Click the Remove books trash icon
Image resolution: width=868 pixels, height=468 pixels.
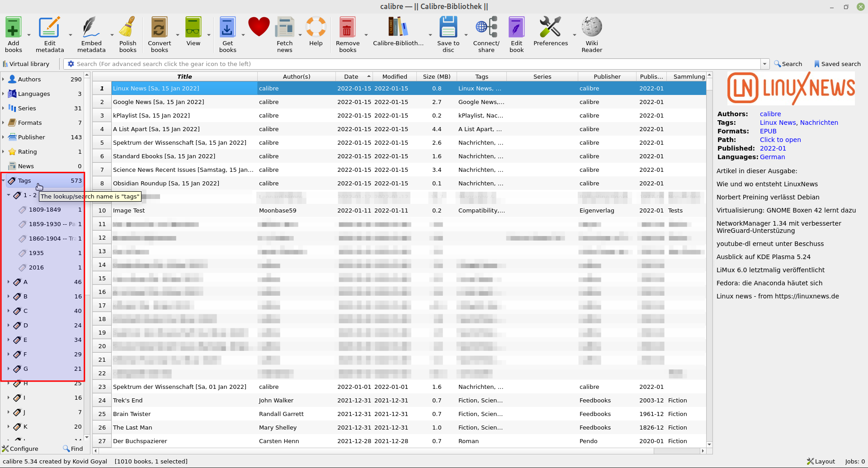tap(348, 28)
